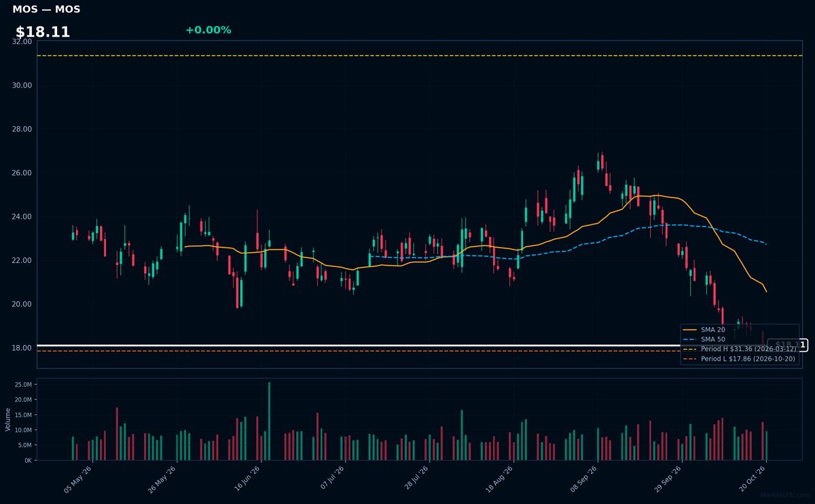Click the 28.00 price axis label

tap(22, 129)
